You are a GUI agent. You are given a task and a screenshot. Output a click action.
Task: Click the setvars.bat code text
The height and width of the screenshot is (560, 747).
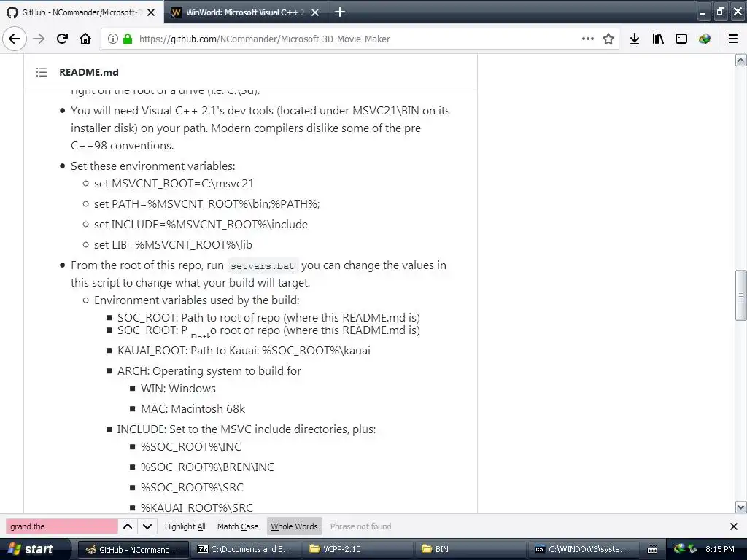(x=263, y=265)
